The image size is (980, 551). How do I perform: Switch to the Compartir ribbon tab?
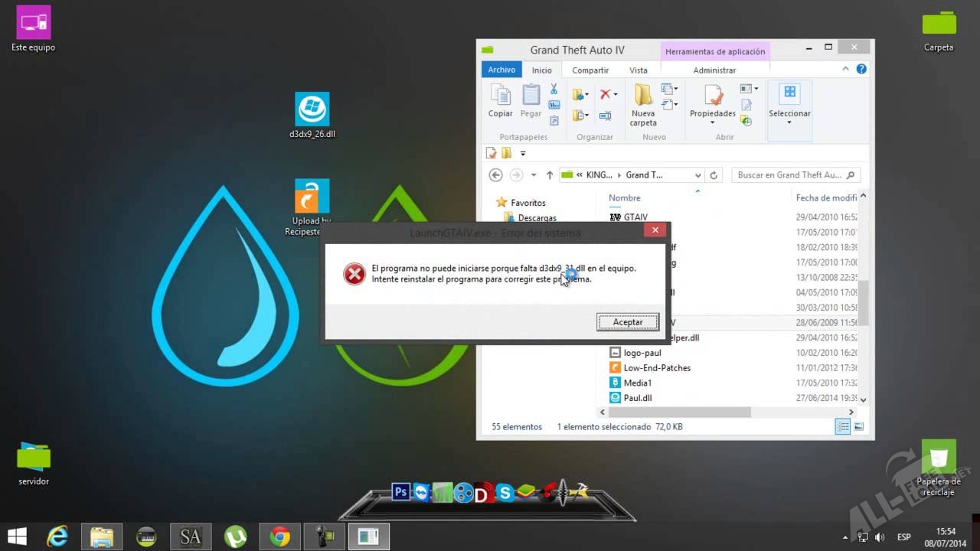coord(590,70)
